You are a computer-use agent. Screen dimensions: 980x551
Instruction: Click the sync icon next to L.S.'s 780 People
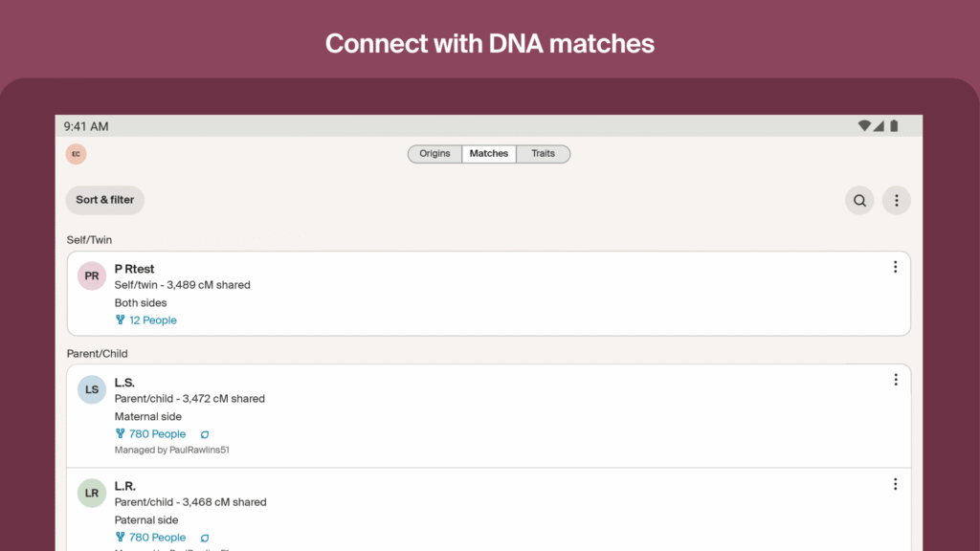point(204,433)
